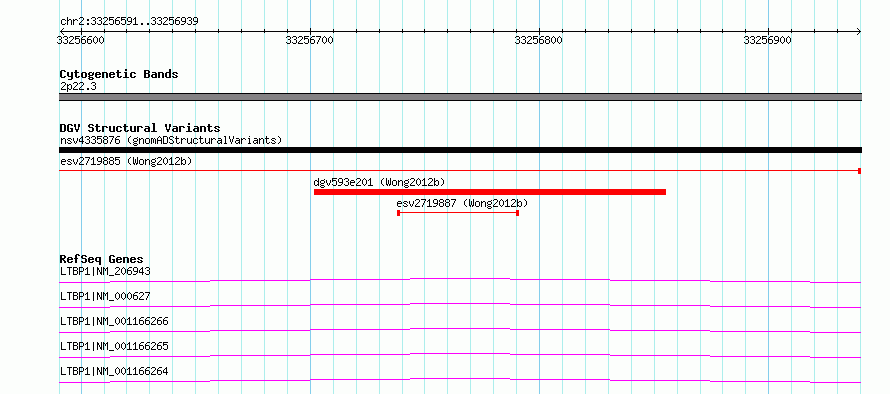Select the LTBP1|NM_001166264 transcript label
This screenshot has height=394, width=890.
(114, 372)
